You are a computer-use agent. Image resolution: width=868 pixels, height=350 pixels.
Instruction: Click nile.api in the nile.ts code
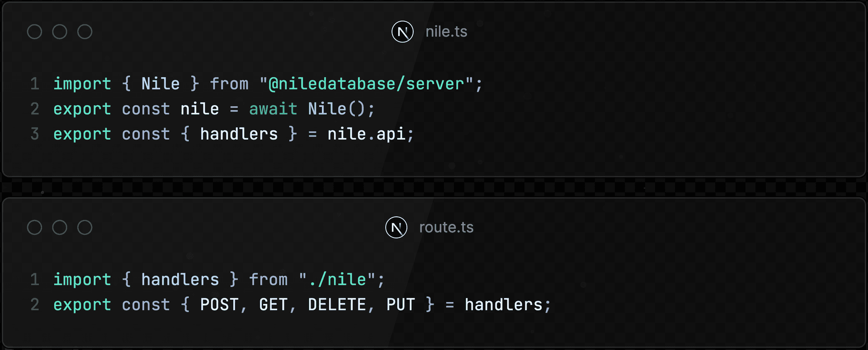click(x=366, y=134)
